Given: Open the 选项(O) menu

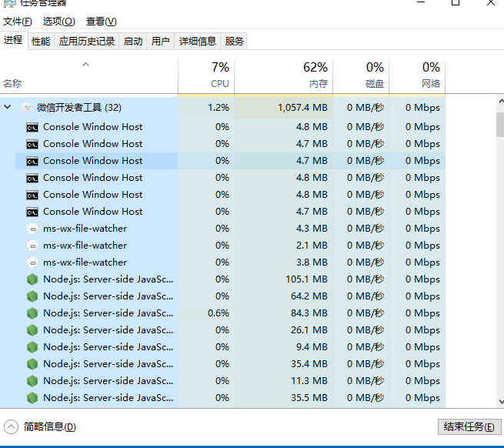Looking at the screenshot, I should (x=58, y=22).
